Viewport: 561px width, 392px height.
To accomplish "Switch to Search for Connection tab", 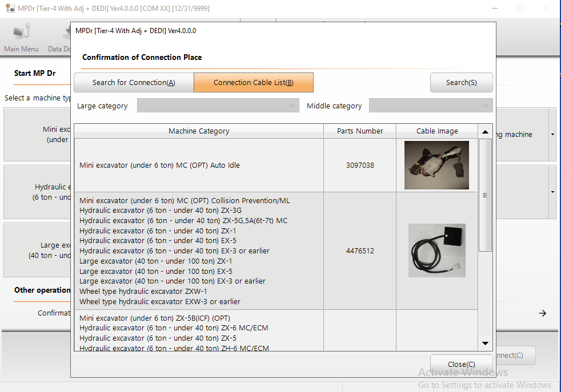I will (134, 83).
